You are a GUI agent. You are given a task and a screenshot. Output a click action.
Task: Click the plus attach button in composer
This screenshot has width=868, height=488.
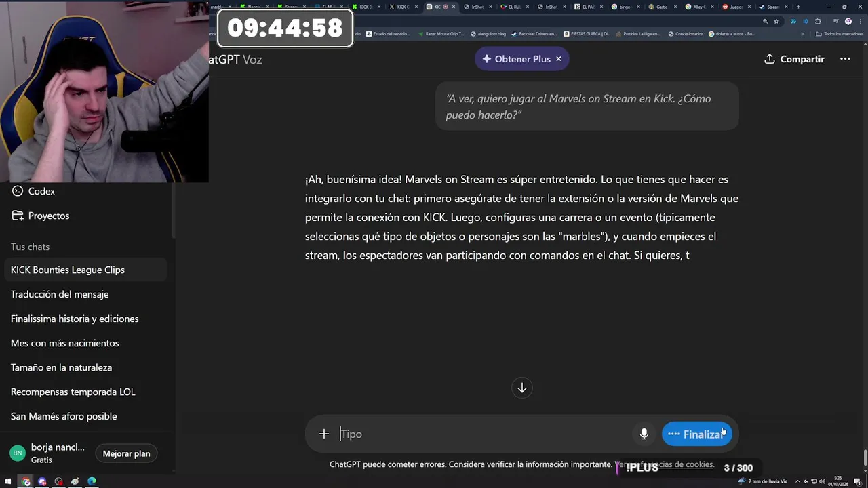click(324, 434)
